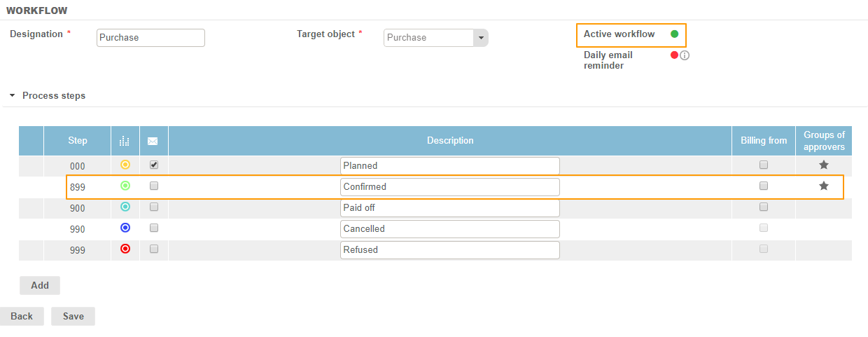Click the red status icon for step 999

pos(125,249)
